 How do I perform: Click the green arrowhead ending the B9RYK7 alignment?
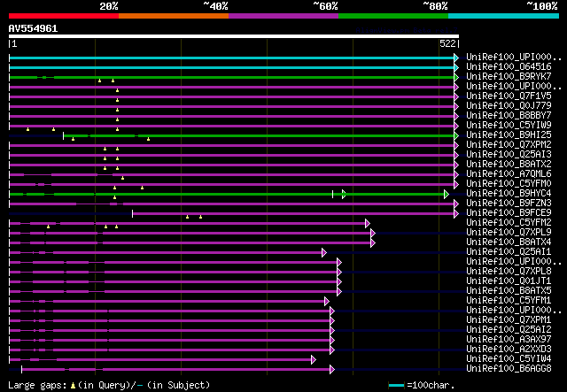tap(456, 77)
